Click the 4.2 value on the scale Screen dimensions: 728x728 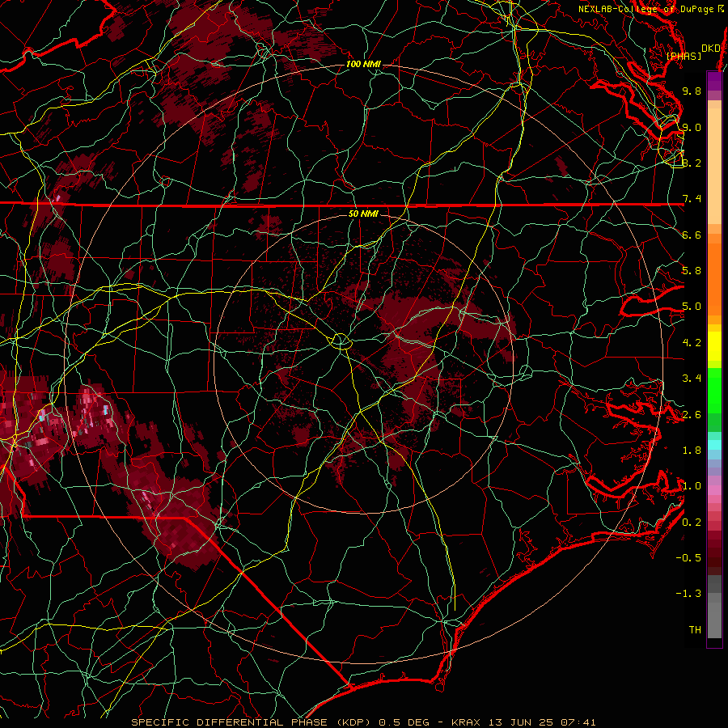click(x=692, y=343)
